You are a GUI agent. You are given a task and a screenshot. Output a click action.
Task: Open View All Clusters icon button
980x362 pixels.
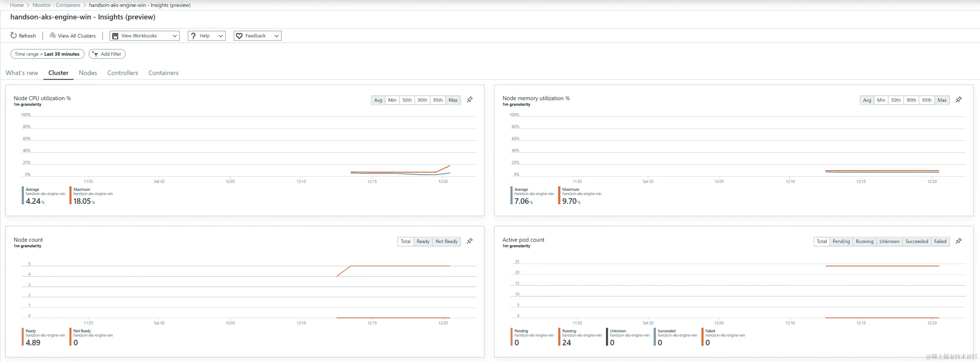click(53, 35)
